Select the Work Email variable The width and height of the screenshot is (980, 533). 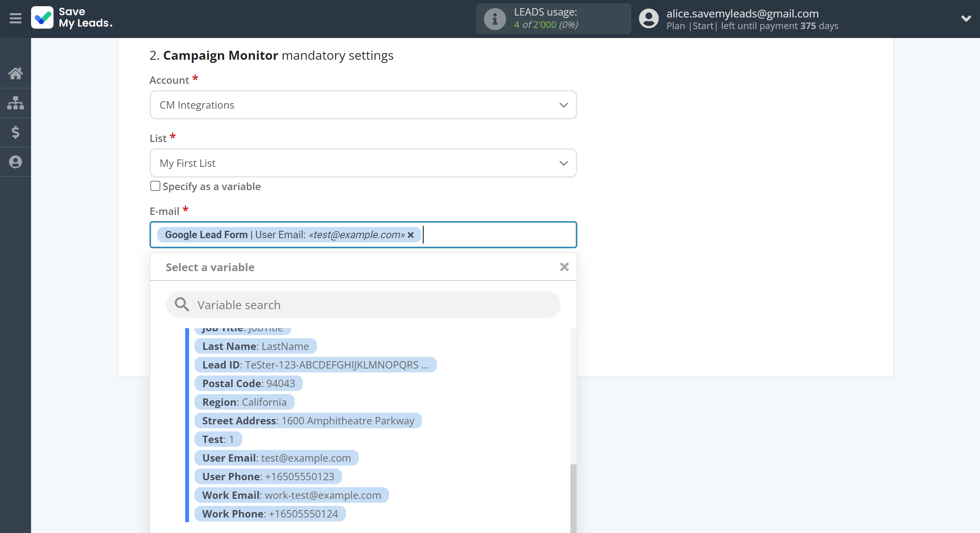(x=292, y=495)
